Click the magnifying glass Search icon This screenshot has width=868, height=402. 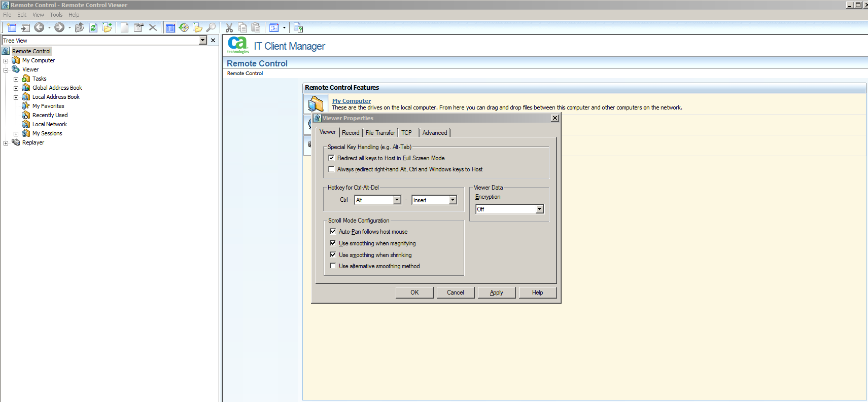[211, 27]
